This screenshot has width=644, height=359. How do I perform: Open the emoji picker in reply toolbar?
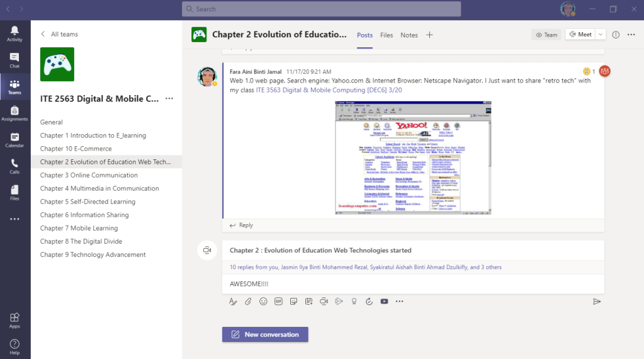tap(263, 302)
